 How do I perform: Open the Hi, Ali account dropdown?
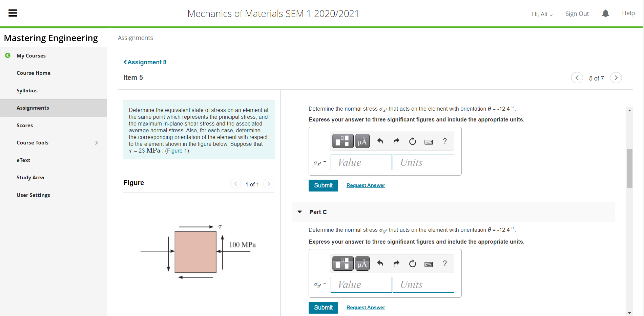[541, 14]
